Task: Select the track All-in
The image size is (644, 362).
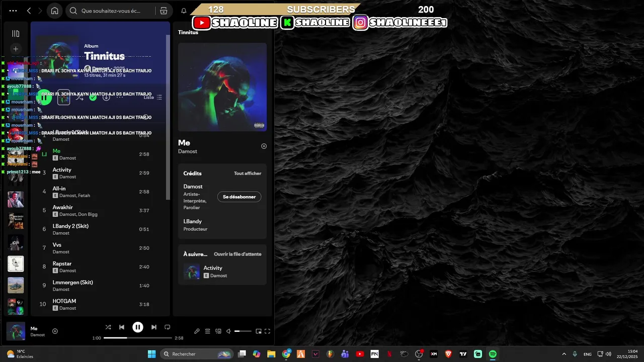Action: pos(101,192)
